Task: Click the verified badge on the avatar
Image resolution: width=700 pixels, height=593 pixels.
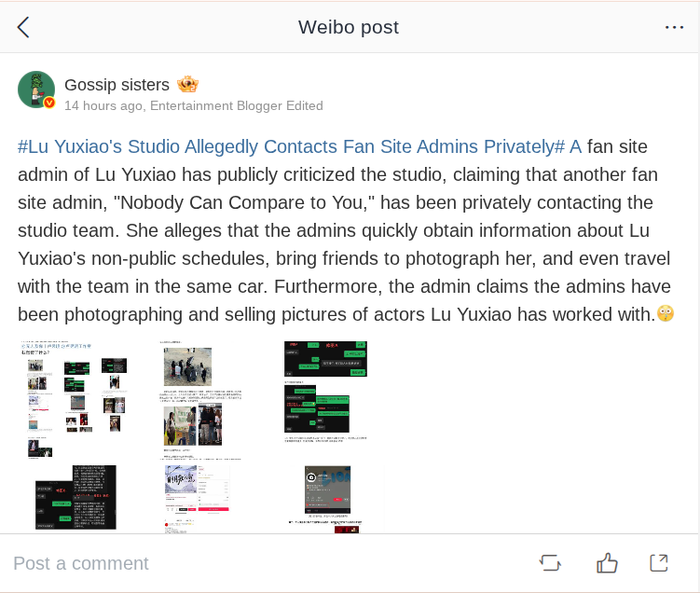Action: 49,103
